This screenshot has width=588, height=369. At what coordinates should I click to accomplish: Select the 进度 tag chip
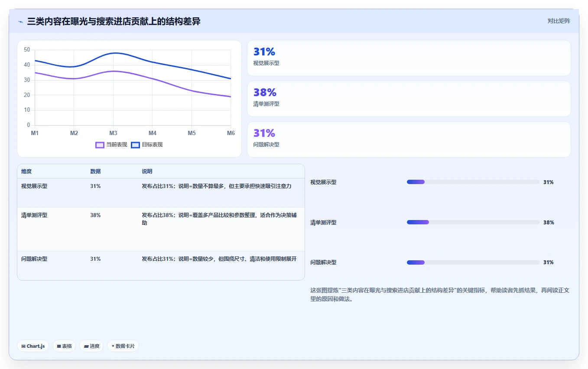91,346
